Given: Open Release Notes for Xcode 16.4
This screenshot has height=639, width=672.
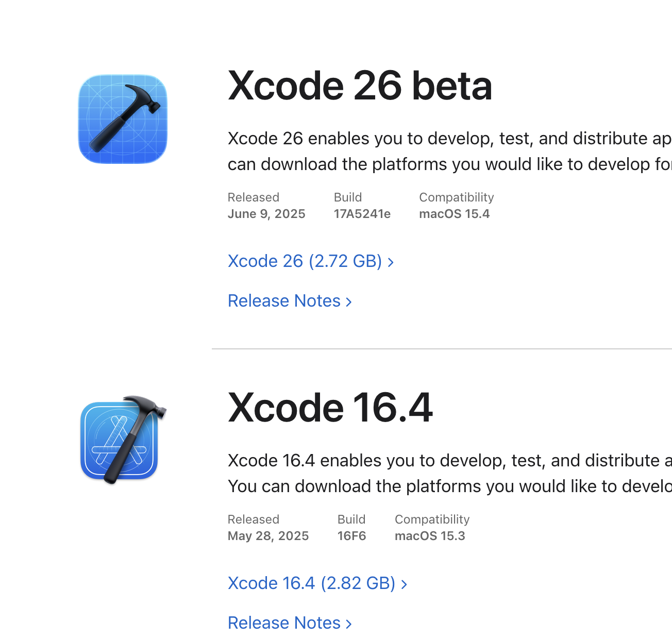Looking at the screenshot, I should tap(290, 623).
